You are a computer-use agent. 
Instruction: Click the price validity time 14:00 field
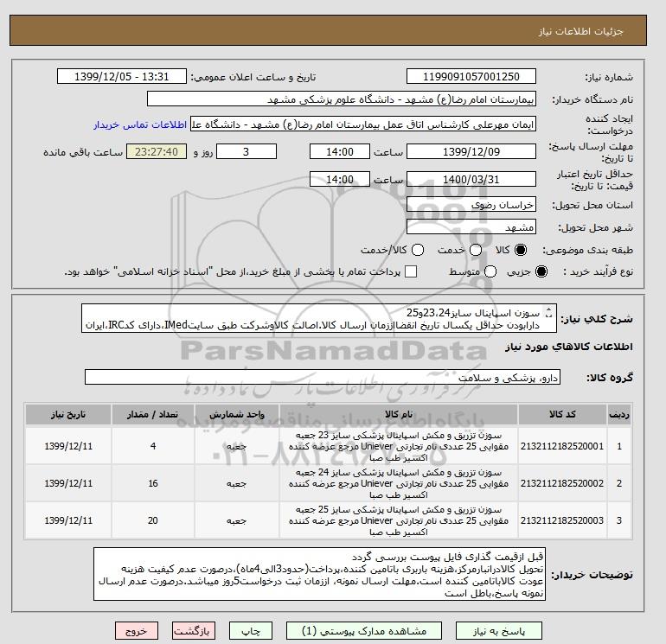pyautogui.click(x=340, y=179)
